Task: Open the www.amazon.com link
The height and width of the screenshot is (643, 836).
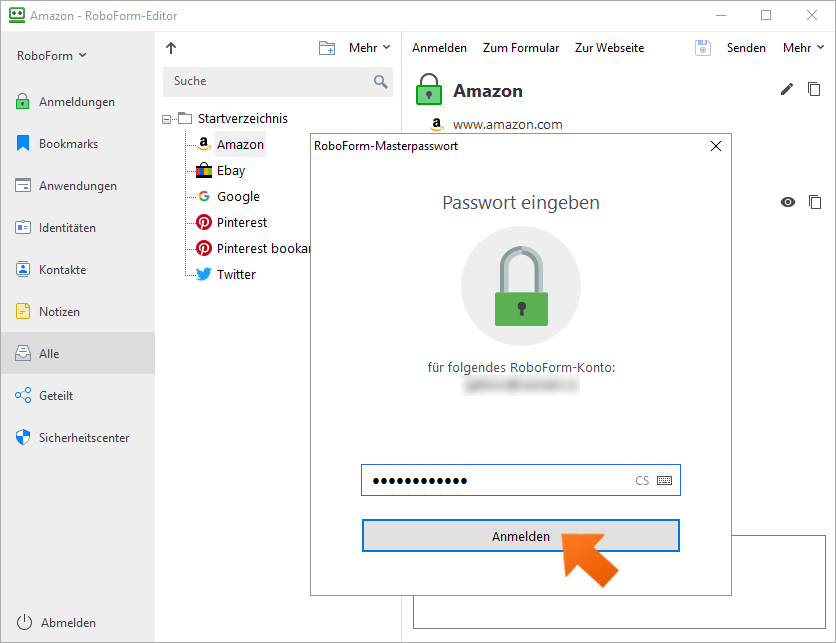Action: pyautogui.click(x=507, y=125)
